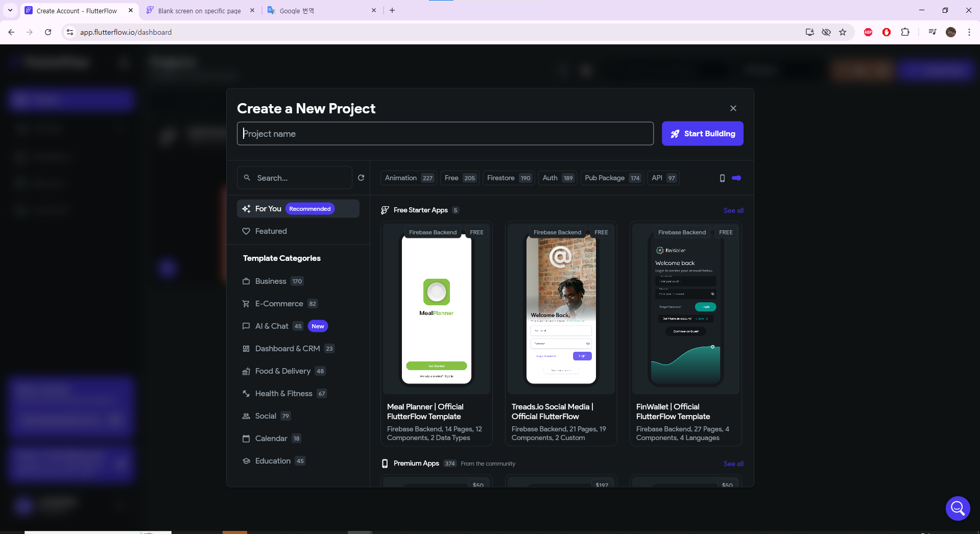Open the media controls icon in Chrome toolbar
Image resolution: width=980 pixels, height=534 pixels.
[x=933, y=32]
